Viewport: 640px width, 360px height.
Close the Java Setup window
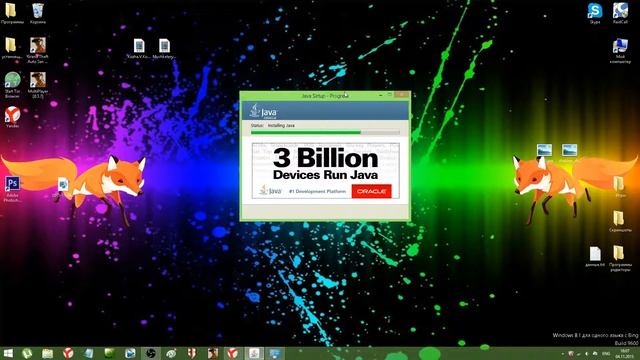coord(402,95)
